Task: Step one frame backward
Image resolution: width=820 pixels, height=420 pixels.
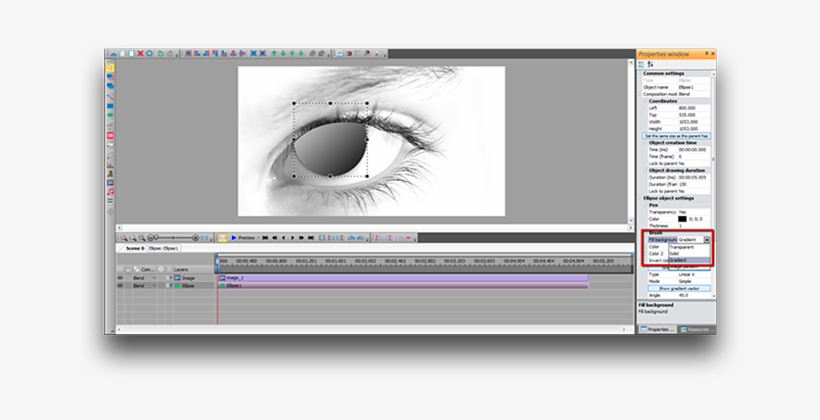Action: point(283,238)
